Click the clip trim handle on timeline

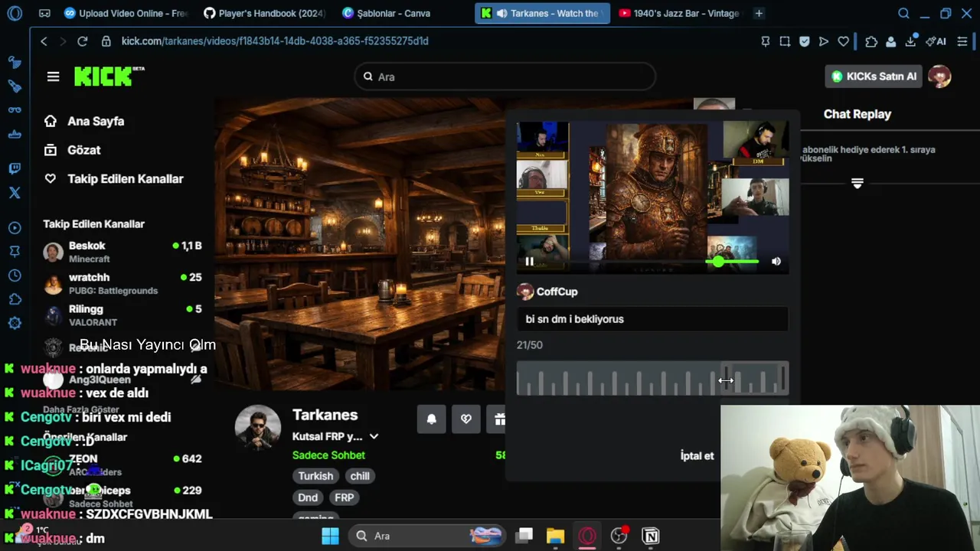[725, 380]
